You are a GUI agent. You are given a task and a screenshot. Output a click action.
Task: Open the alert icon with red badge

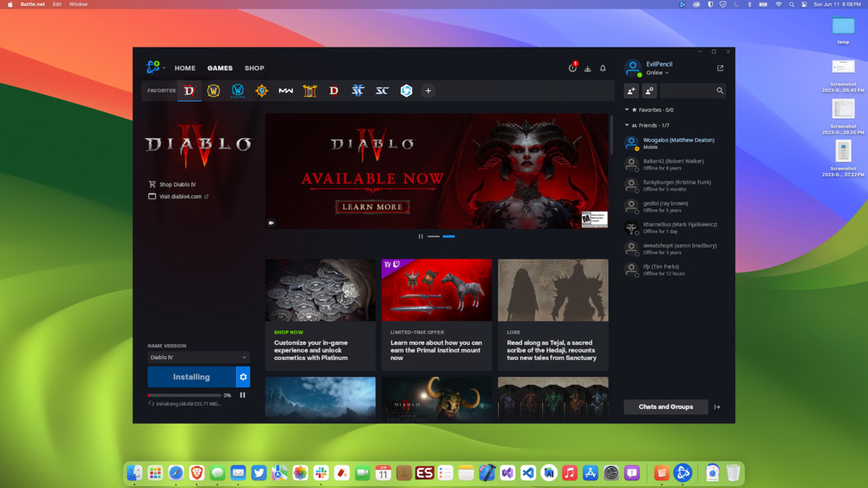point(573,68)
